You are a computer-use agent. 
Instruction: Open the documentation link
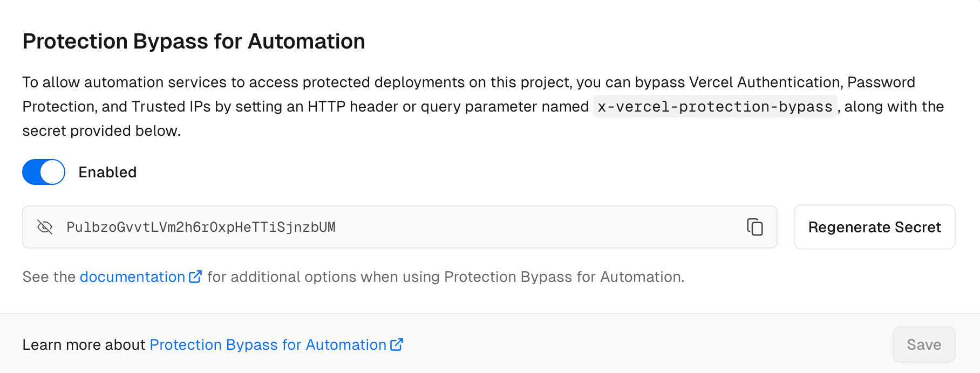(132, 277)
